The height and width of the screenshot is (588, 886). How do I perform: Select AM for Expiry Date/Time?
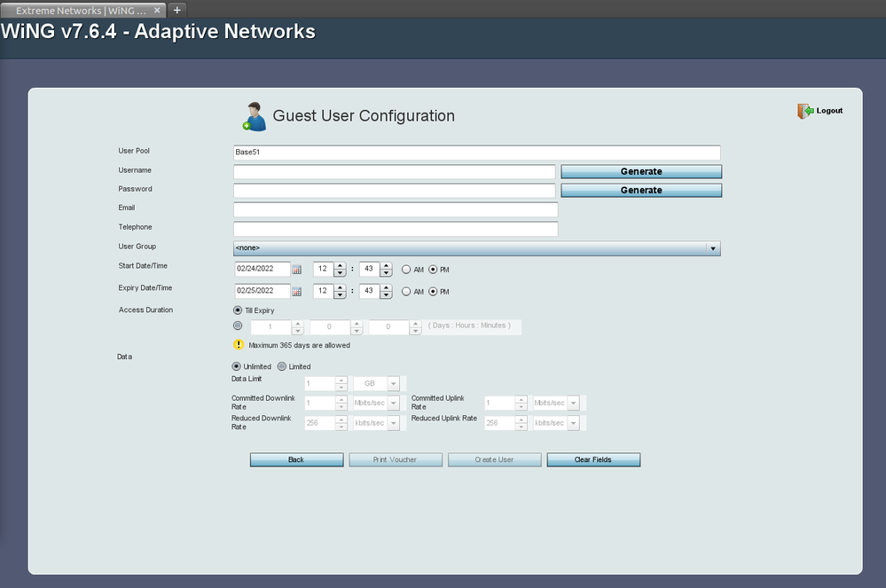point(406,292)
